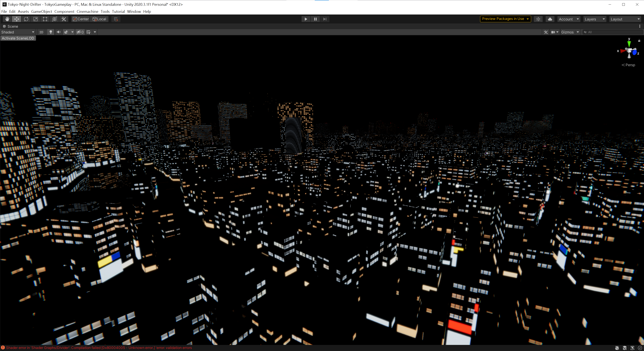This screenshot has height=351, width=644.
Task: Expand grid axis options arrow
Action: (95, 32)
